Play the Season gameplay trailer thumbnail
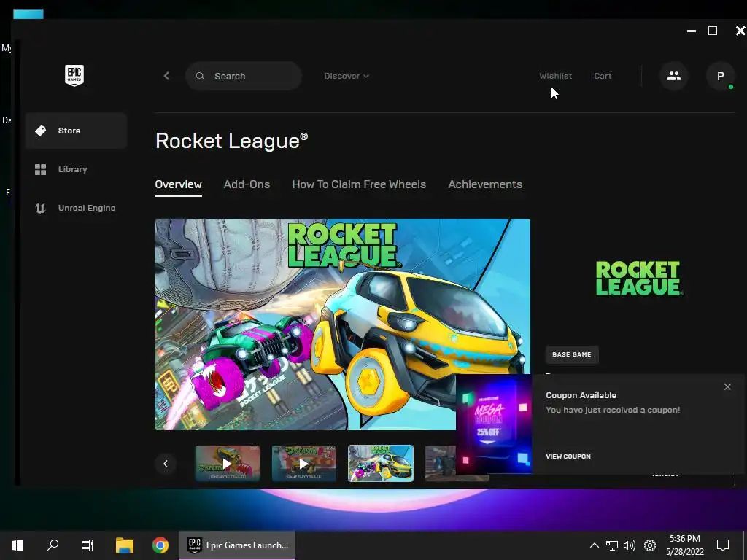 [x=304, y=463]
